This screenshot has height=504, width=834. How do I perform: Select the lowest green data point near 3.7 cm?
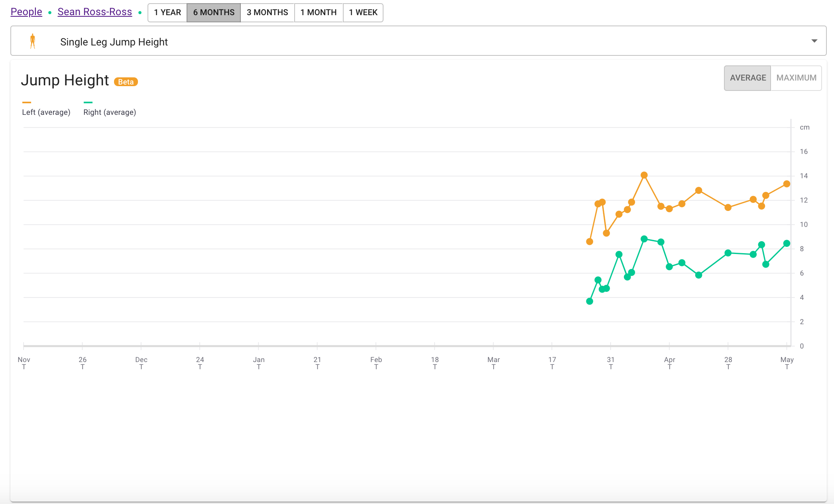590,301
